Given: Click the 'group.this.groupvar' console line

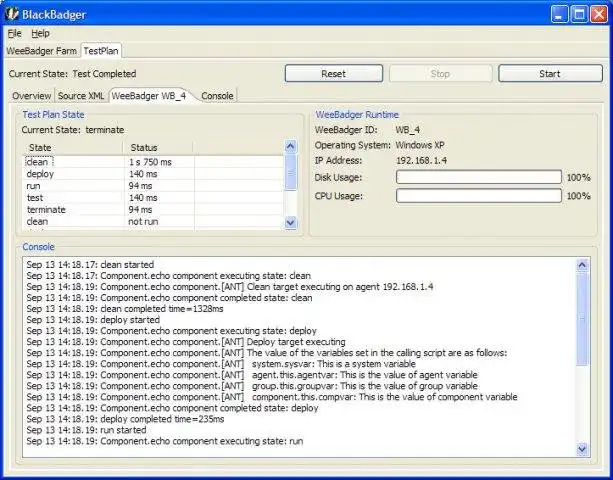Looking at the screenshot, I should [x=252, y=386].
